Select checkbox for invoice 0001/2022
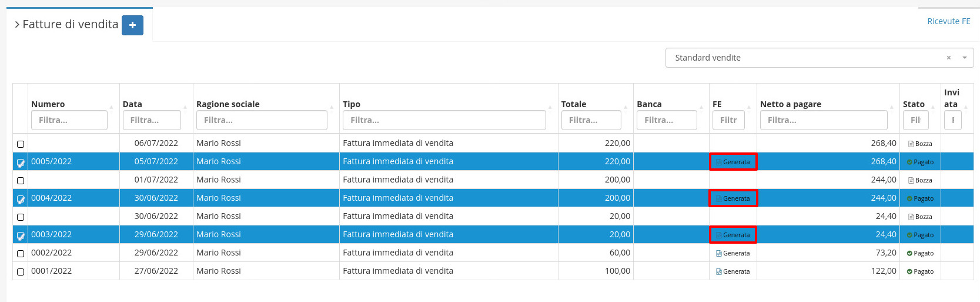The image size is (980, 302). [21, 272]
